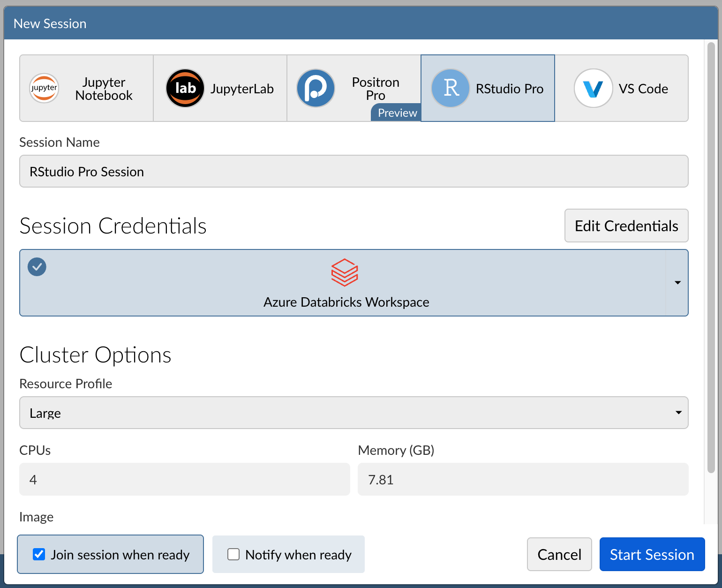Click the dialog's vertical scrollbar
The height and width of the screenshot is (588, 722).
pyautogui.click(x=711, y=258)
